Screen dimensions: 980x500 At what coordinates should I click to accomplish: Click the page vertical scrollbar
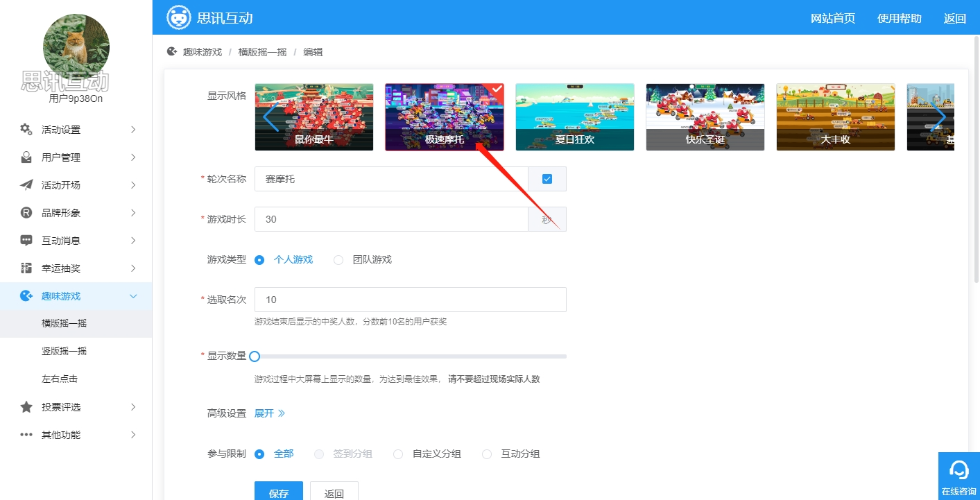977,160
